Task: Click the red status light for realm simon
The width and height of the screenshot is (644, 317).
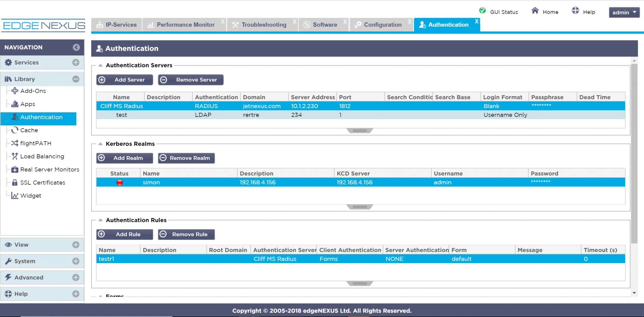Action: 119,182
